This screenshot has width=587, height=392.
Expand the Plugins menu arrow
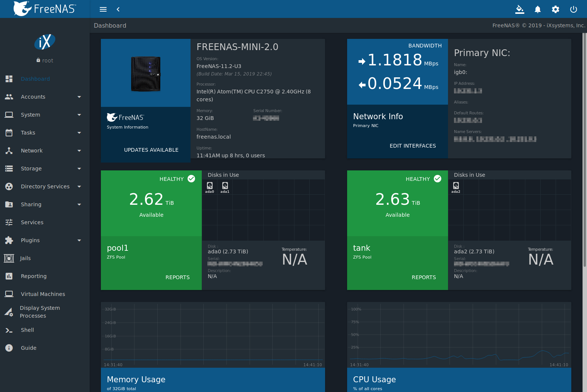coord(79,240)
